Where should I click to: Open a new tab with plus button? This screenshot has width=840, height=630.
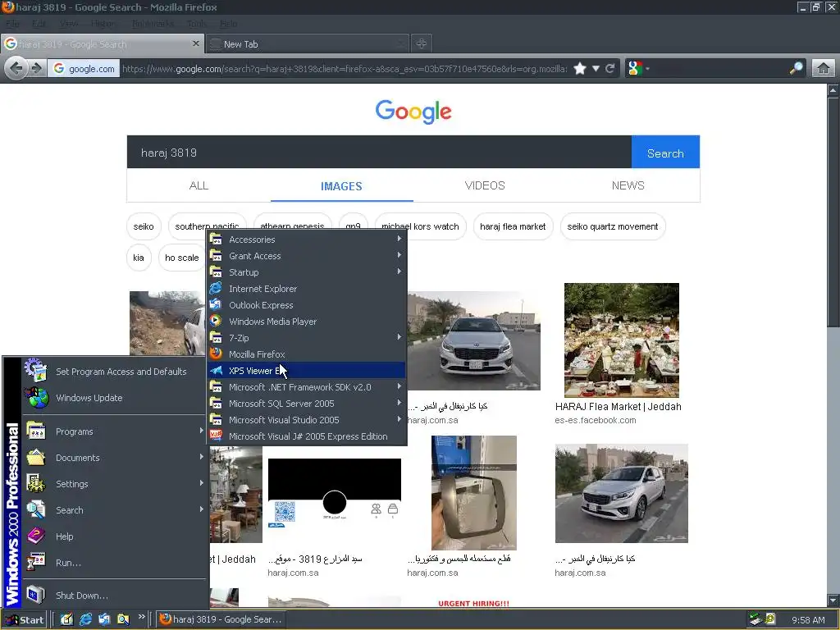[x=422, y=44]
